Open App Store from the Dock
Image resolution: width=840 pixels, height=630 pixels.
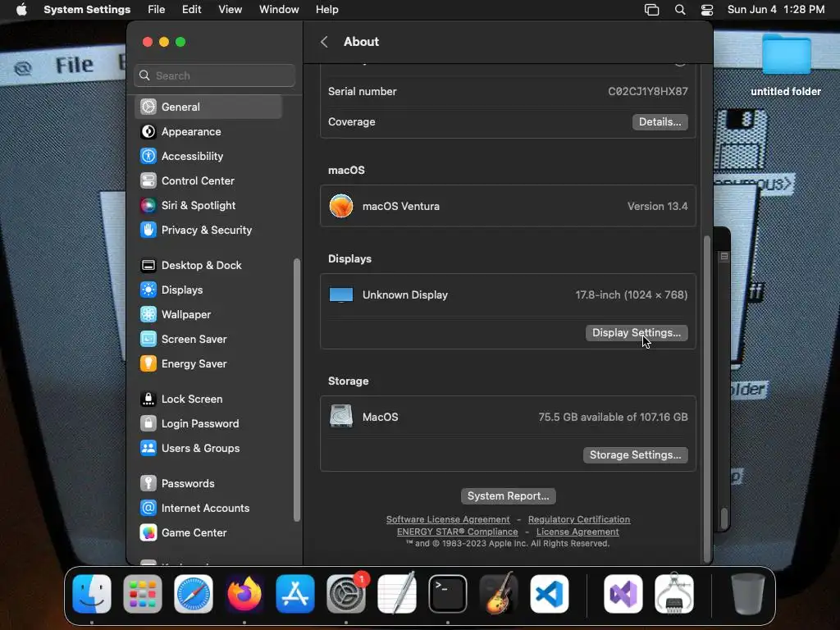tap(295, 594)
